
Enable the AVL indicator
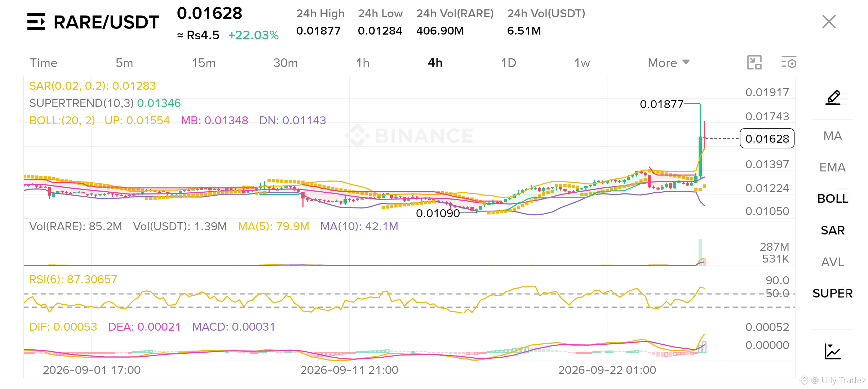[833, 262]
